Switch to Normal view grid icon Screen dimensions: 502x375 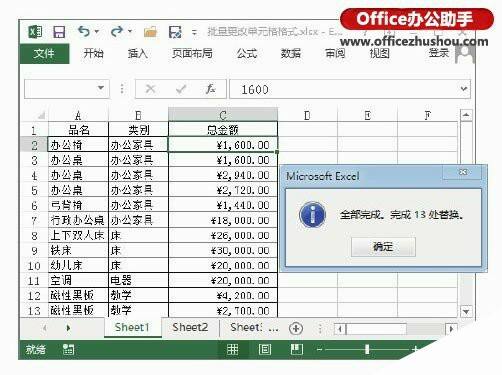click(x=233, y=349)
